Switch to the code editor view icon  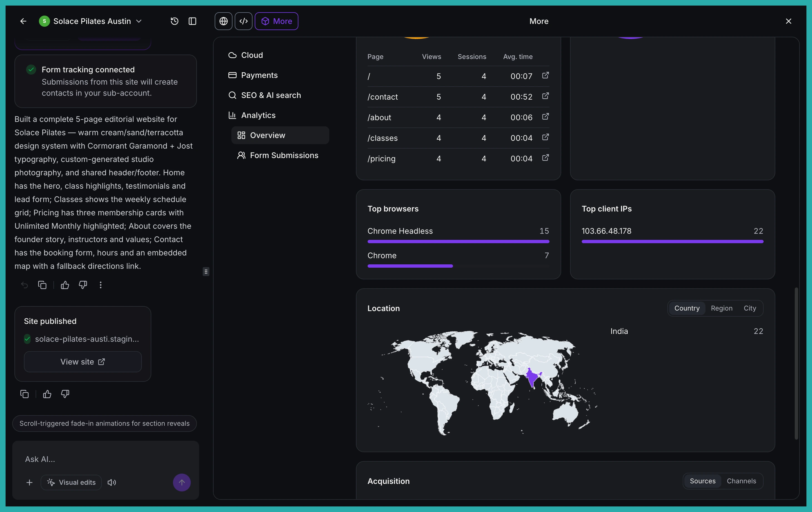244,21
